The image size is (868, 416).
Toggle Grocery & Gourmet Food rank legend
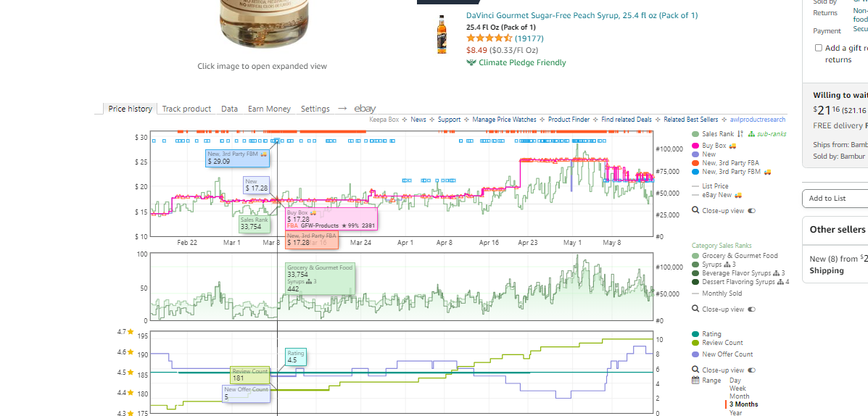(735, 256)
